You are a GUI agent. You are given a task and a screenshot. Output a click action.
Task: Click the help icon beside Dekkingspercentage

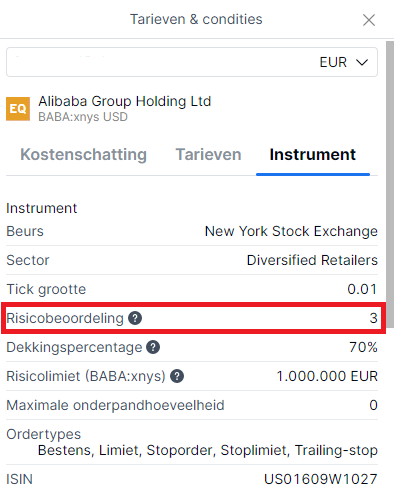click(153, 347)
